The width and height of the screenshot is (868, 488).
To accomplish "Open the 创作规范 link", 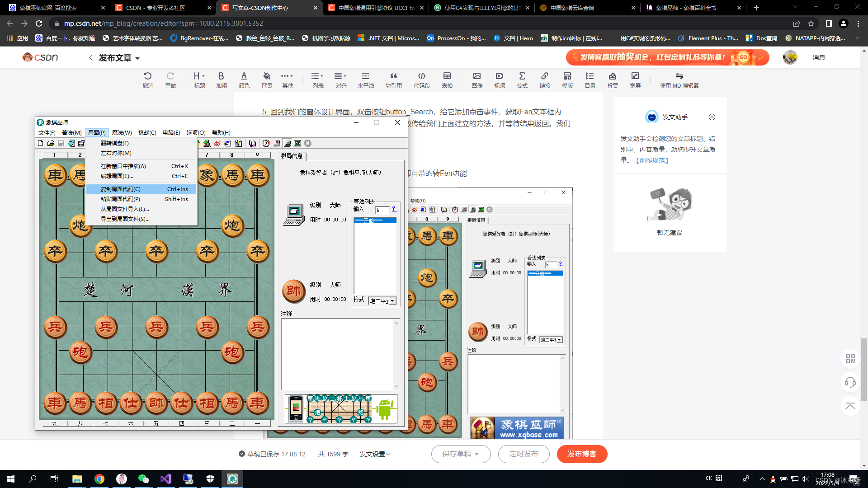I will coord(652,160).
